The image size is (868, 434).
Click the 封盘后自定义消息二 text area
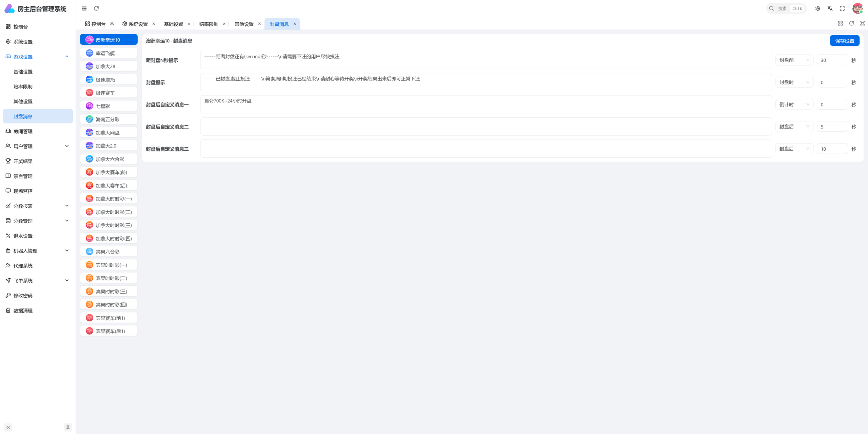[x=486, y=127]
